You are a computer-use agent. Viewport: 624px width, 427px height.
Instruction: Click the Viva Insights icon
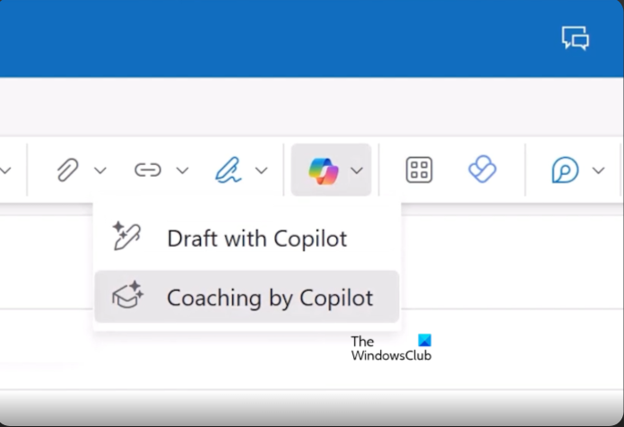click(x=482, y=169)
